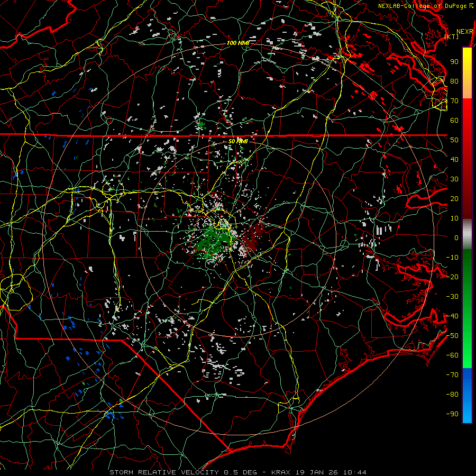Click the "50" value on velocity scale

point(454,140)
